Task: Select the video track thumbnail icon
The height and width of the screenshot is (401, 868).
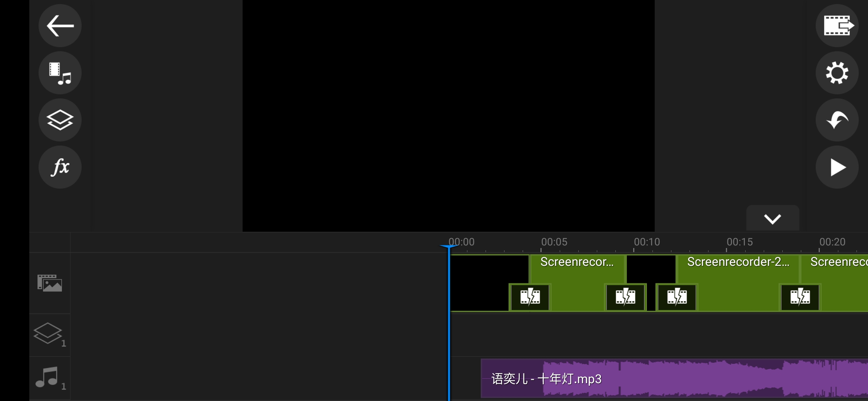Action: 49,283
